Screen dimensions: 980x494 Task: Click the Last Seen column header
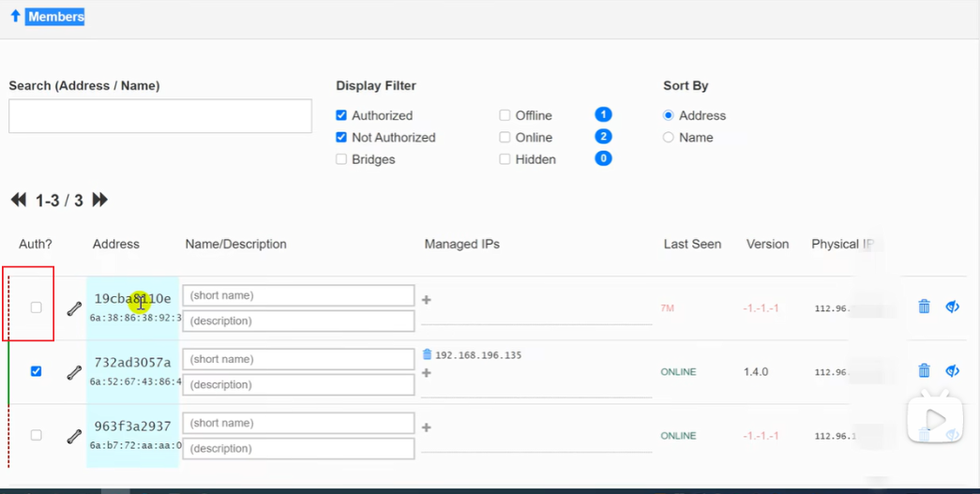pos(692,245)
